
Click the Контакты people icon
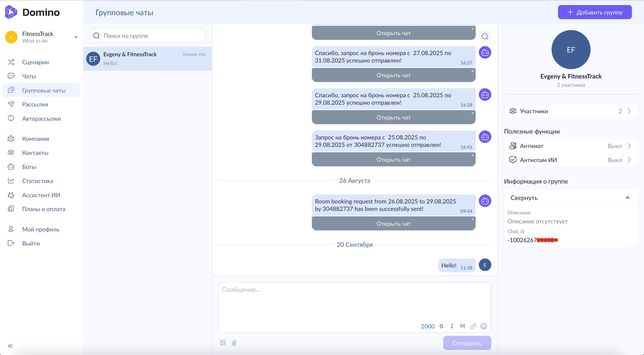11,153
